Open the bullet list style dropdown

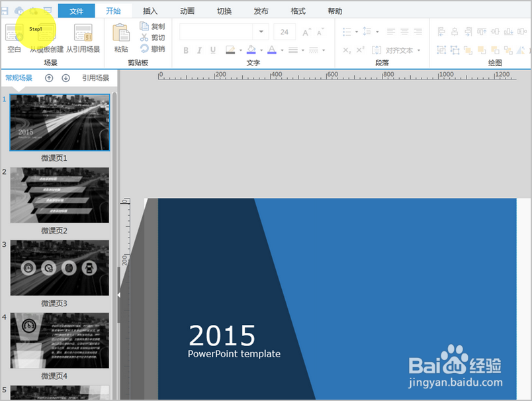(x=357, y=32)
